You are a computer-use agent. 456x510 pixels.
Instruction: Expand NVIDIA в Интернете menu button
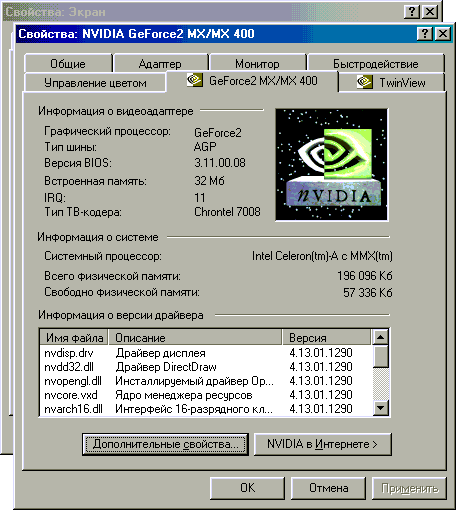coord(322,444)
